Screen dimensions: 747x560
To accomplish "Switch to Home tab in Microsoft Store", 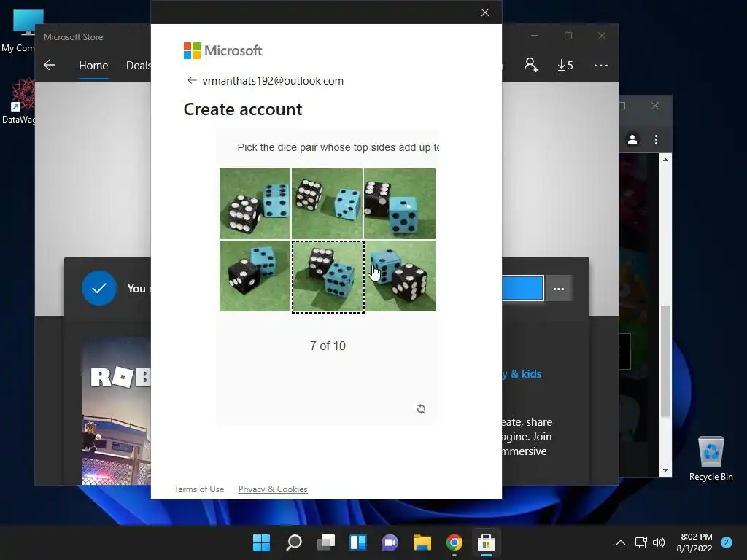I will pyautogui.click(x=93, y=65).
